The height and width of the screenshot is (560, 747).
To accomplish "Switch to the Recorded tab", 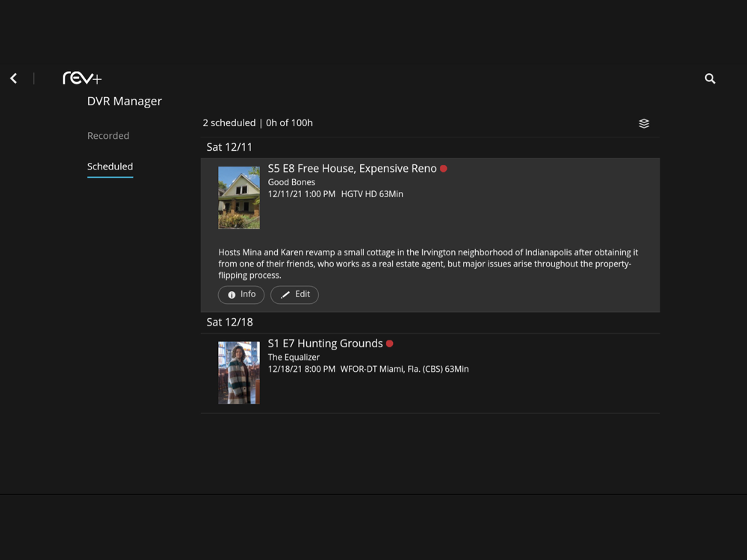I will (x=108, y=136).
